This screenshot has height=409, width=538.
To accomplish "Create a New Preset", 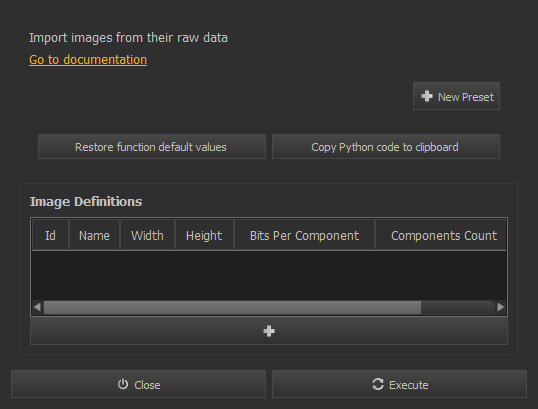I will (456, 96).
